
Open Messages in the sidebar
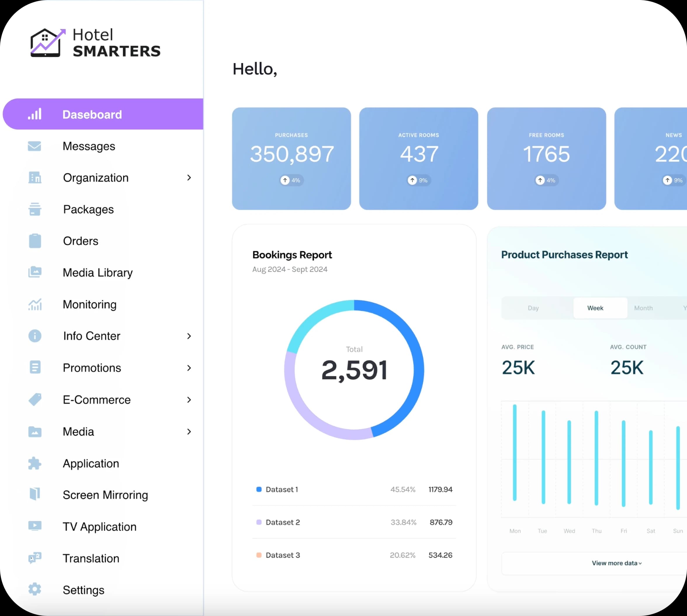coord(89,146)
